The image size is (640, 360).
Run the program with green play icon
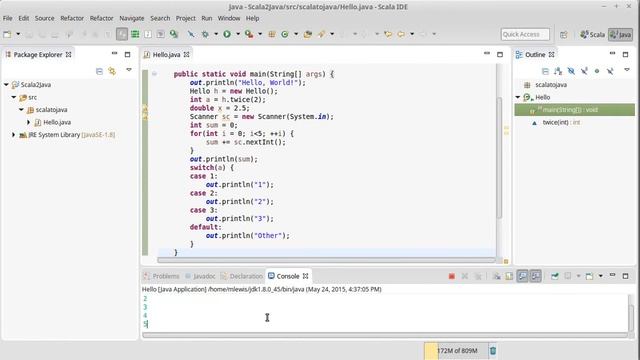point(227,34)
